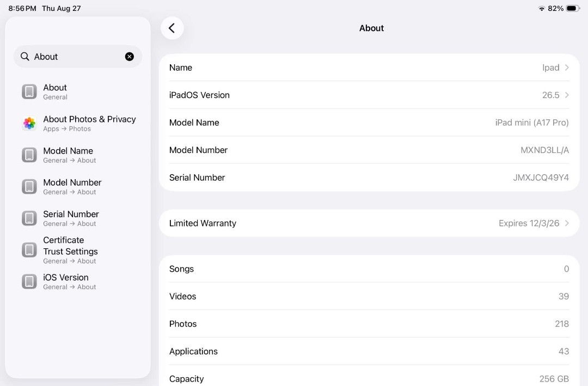588x386 pixels.
Task: Tap the battery icon in status bar
Action: pyautogui.click(x=573, y=8)
